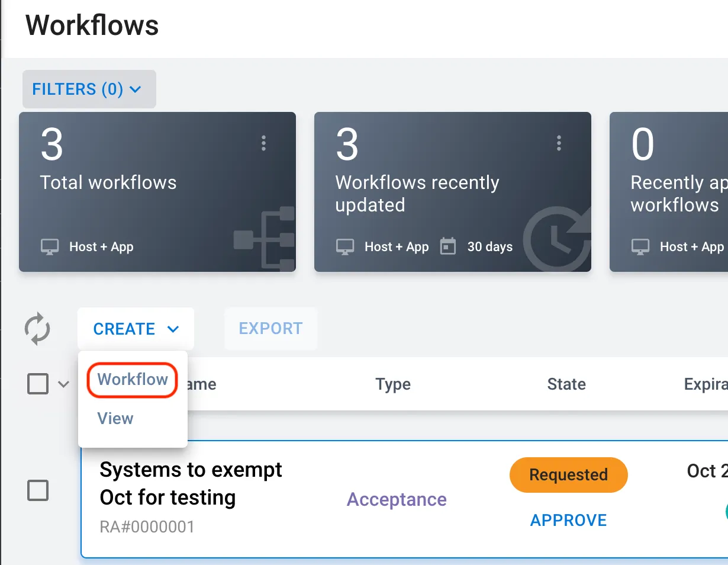Sort by the Type column header
Screen dimensions: 728x565
click(x=393, y=384)
